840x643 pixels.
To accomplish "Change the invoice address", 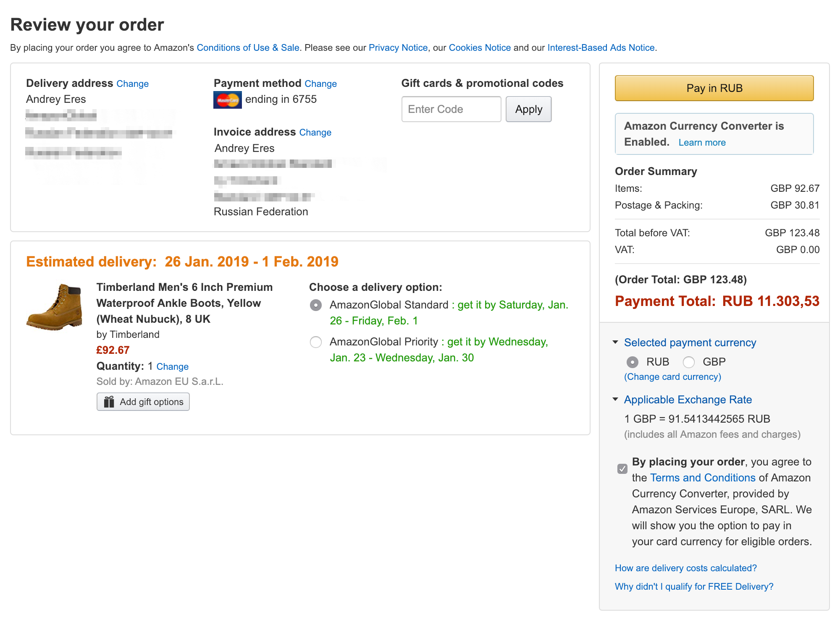I will tap(315, 132).
